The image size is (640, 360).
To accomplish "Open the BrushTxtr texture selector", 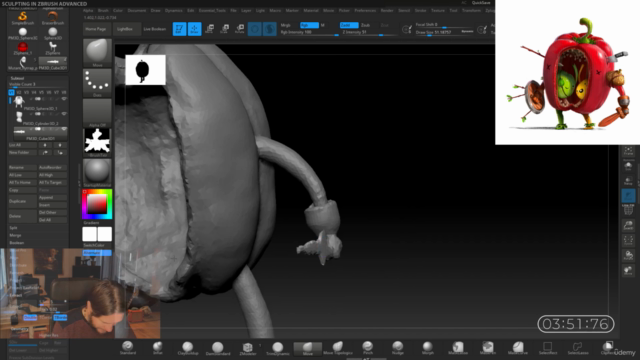I will 97,142.
